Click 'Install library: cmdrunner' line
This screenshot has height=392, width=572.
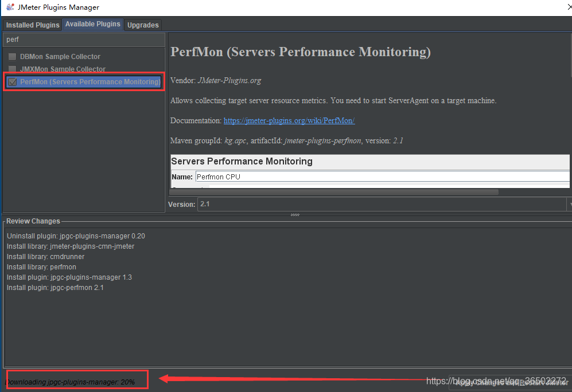[x=45, y=257]
